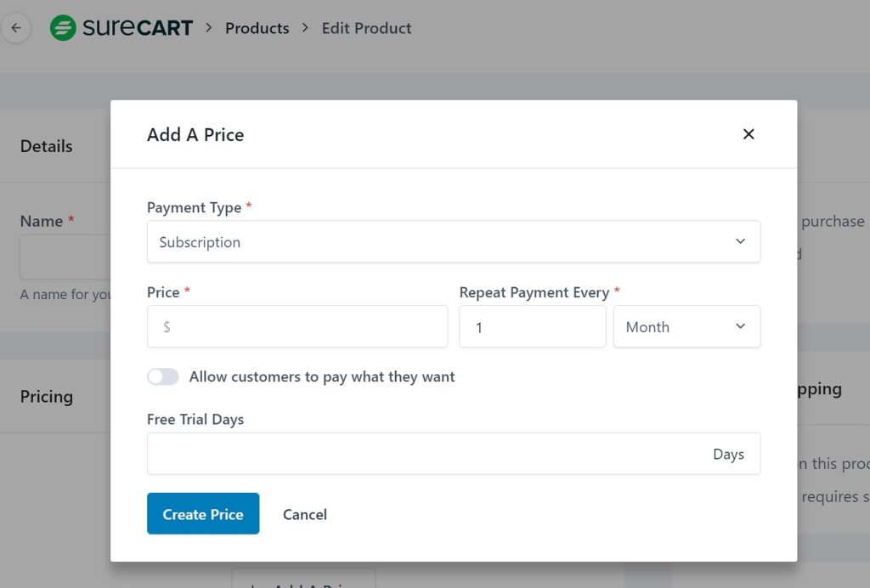This screenshot has height=588, width=870.
Task: Click the SureCart brand text
Action: click(138, 28)
